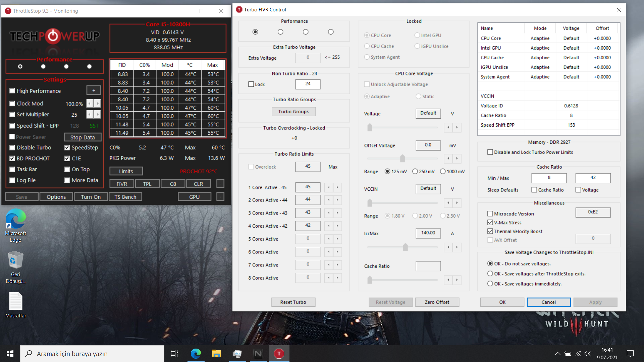Click the Task View taskbar icon
644x362 pixels.
174,354
